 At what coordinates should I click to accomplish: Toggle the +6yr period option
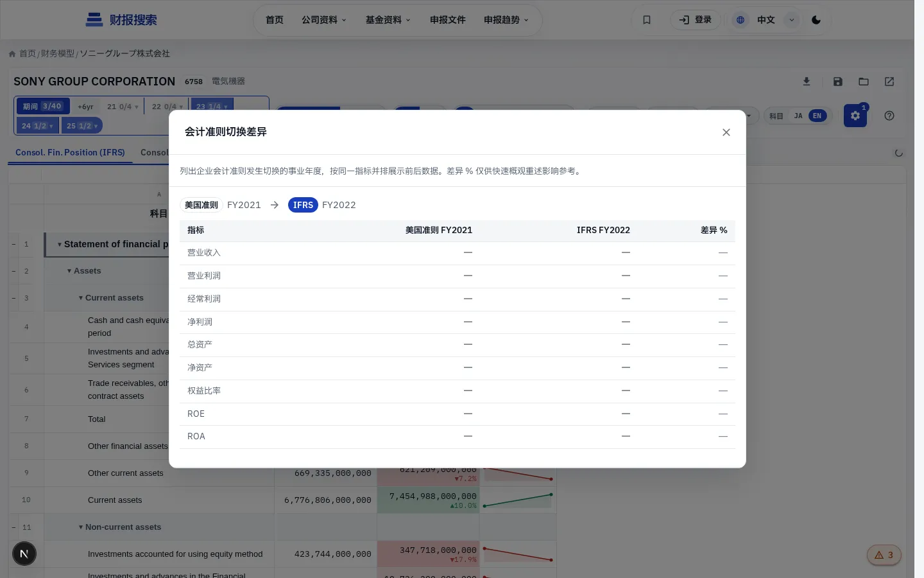(x=85, y=107)
